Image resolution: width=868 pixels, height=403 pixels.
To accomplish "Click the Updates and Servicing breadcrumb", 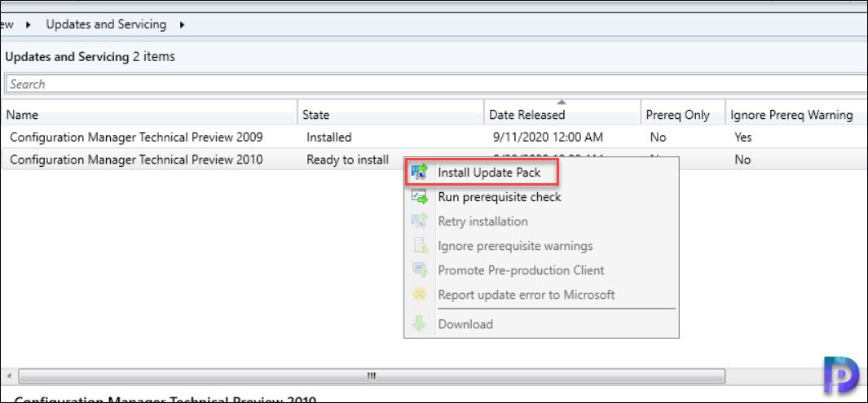I will [106, 24].
